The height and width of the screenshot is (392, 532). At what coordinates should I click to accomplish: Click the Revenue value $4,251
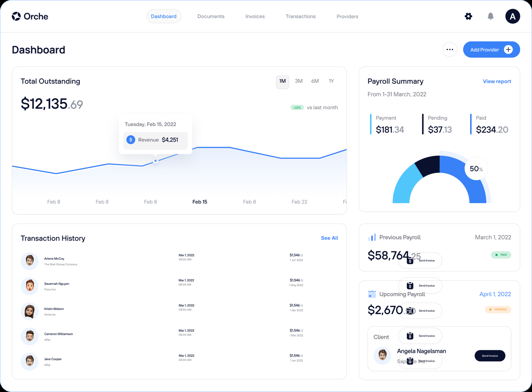(170, 140)
